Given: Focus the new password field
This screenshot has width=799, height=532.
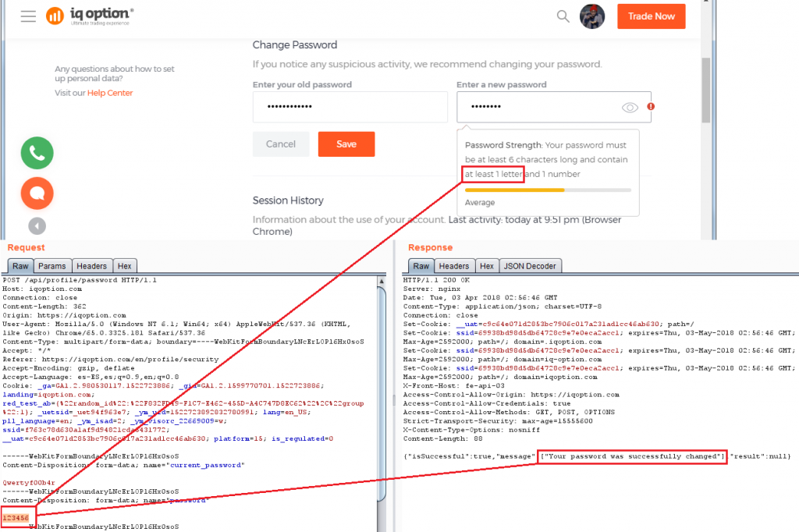Looking at the screenshot, I should [554, 107].
